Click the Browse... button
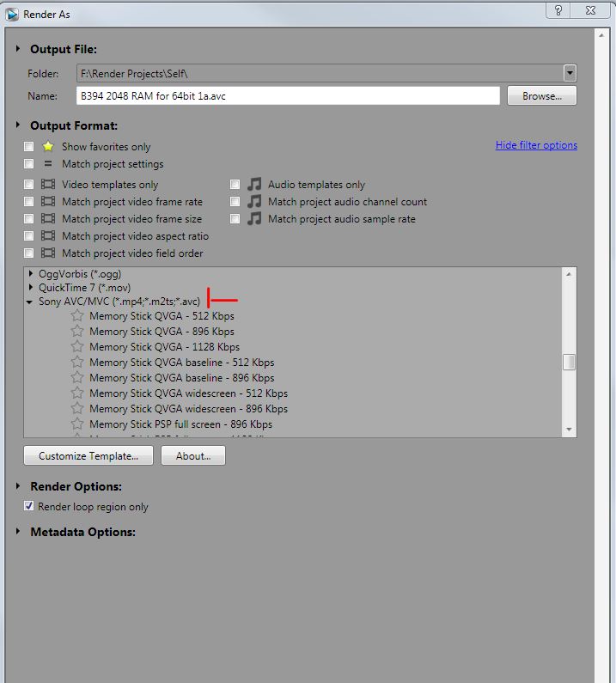616x683 pixels. point(541,96)
